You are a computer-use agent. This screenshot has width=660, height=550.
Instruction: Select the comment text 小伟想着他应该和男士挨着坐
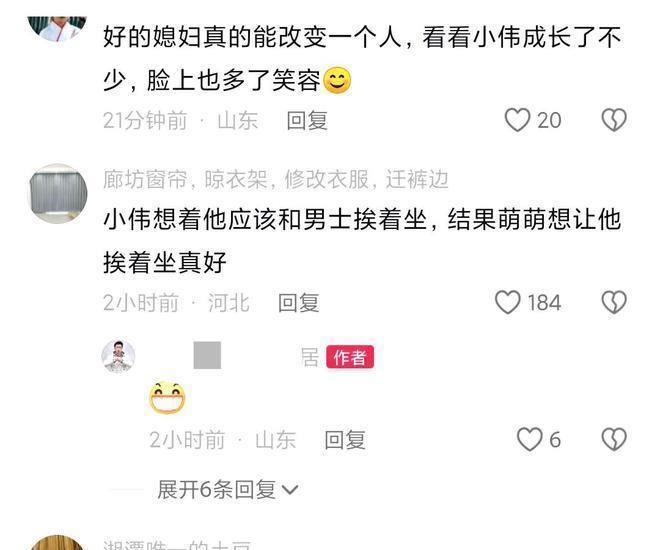[265, 220]
